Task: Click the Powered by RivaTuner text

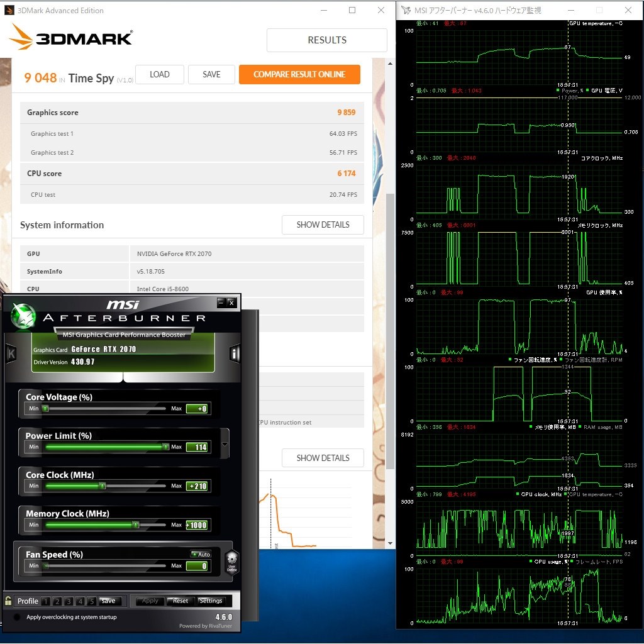Action: (x=206, y=626)
